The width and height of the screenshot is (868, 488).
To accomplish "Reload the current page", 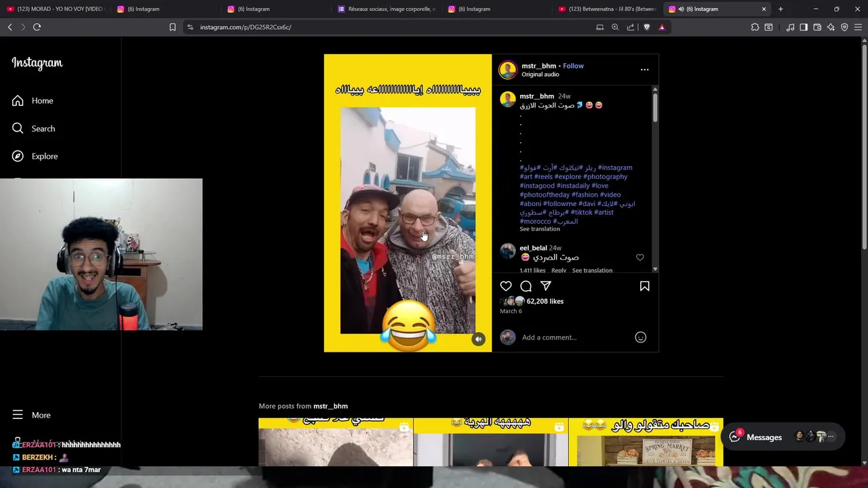I will click(37, 27).
